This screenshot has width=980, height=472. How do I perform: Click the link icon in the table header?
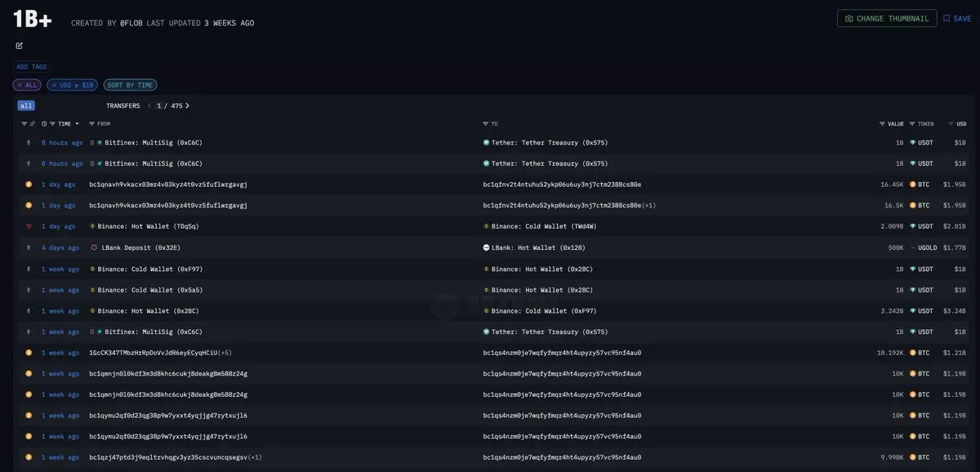33,124
